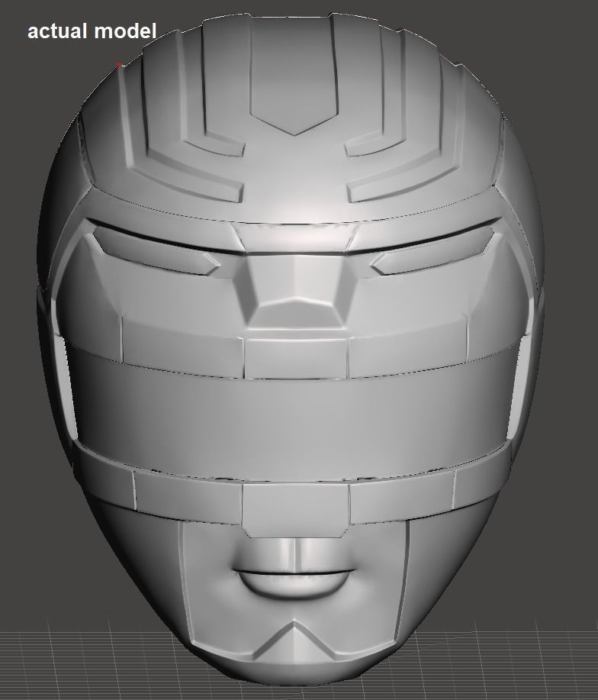The image size is (598, 700).
Task: Select the small red vertex point on helmet edge
Action: pos(119,64)
